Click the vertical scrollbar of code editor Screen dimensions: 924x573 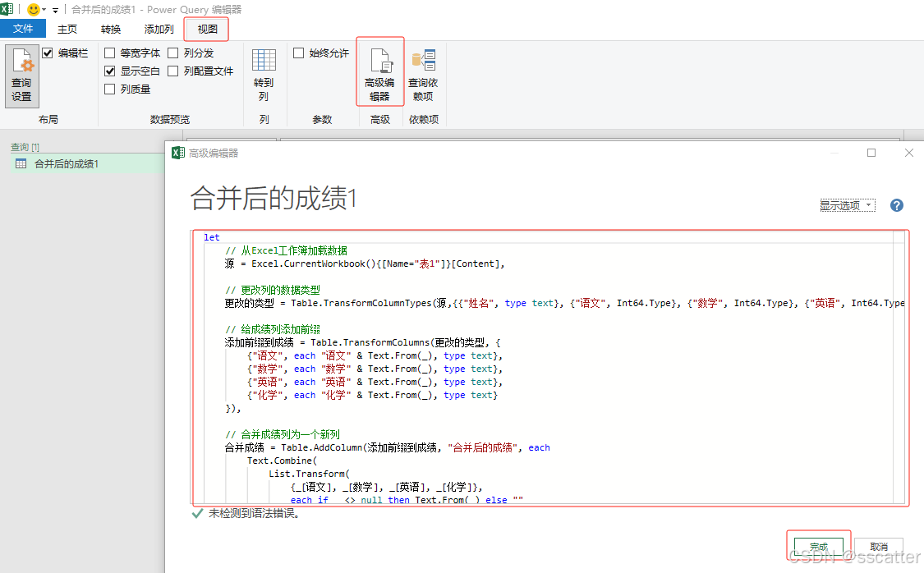899,366
